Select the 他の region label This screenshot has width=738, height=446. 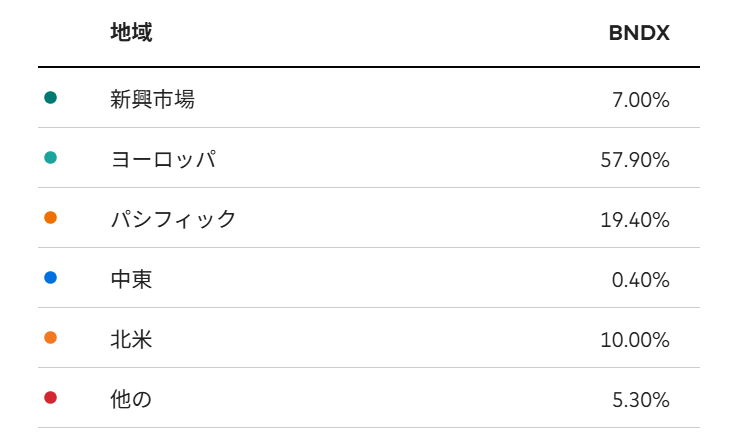[131, 399]
